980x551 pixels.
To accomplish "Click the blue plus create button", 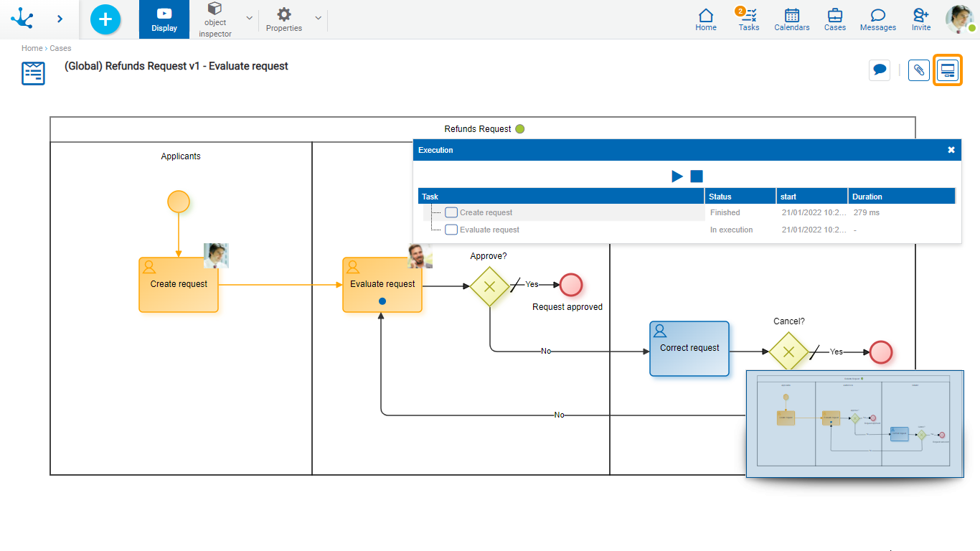I will [105, 19].
